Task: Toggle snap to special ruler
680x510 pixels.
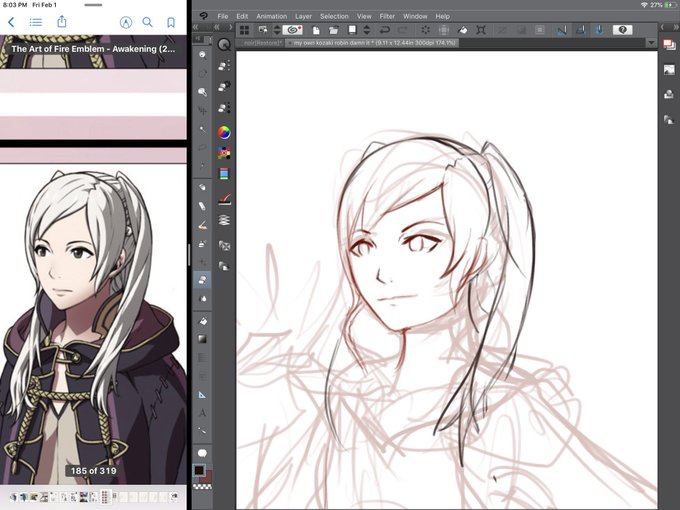Action: pyautogui.click(x=580, y=30)
